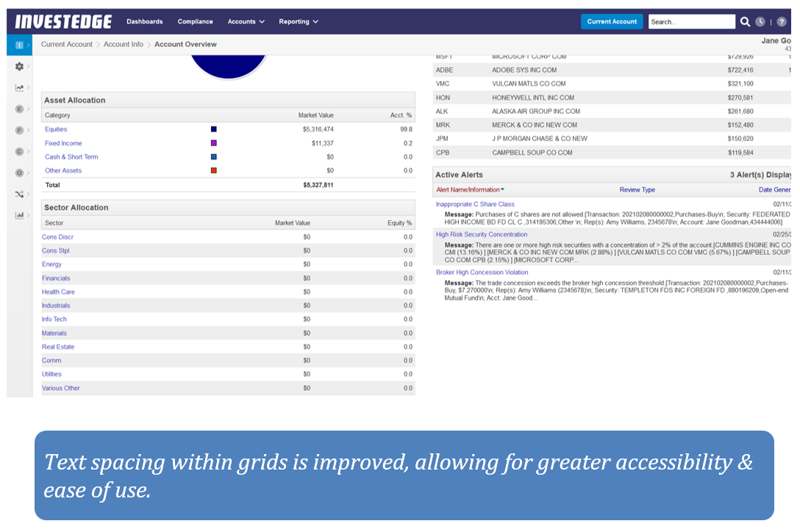
Task: Open the Info Tech sector link
Action: 54,320
